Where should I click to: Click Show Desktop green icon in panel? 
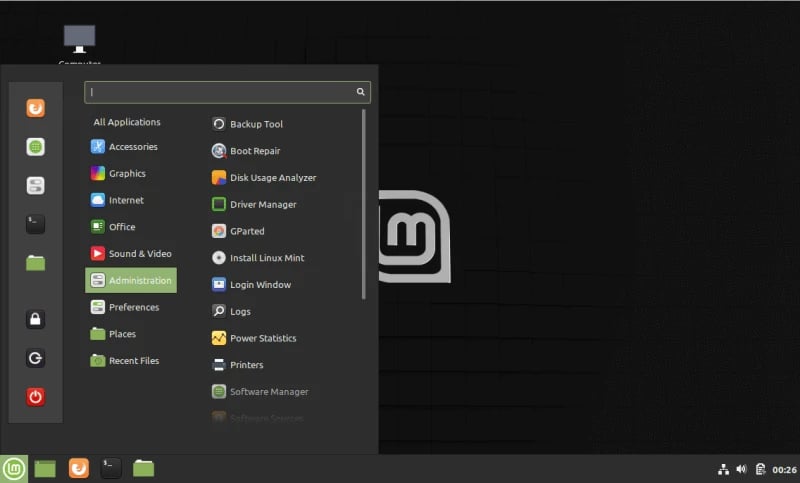point(45,469)
